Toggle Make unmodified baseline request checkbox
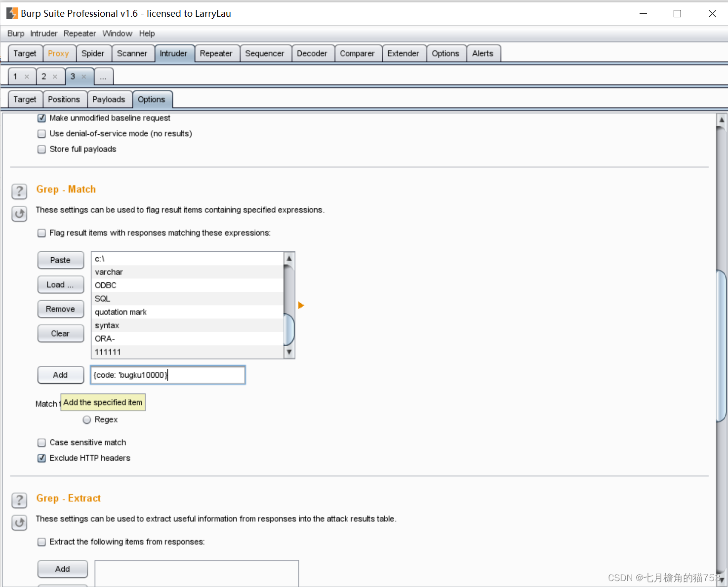The width and height of the screenshot is (728, 587). [x=42, y=118]
